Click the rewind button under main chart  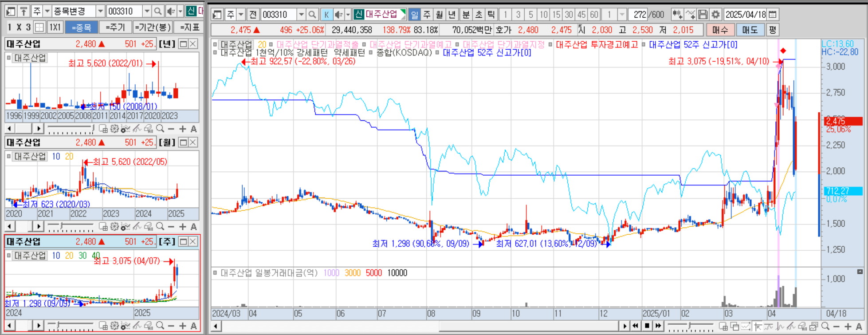[635, 326]
